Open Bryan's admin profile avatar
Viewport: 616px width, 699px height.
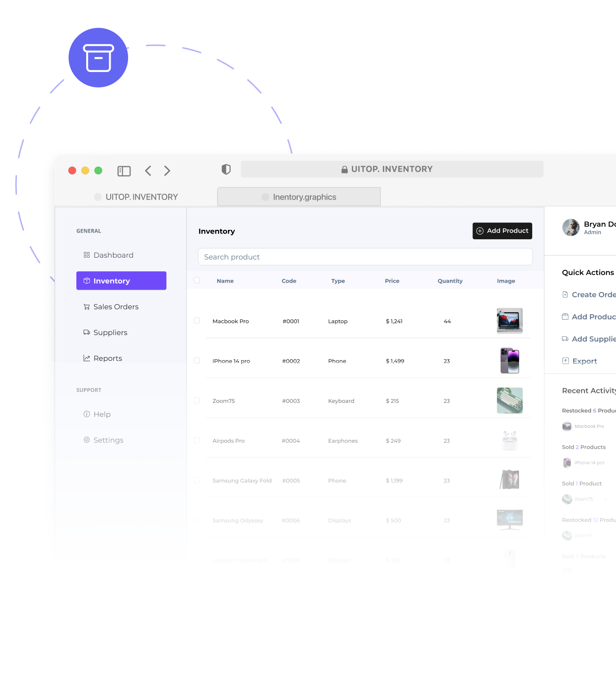pos(571,228)
